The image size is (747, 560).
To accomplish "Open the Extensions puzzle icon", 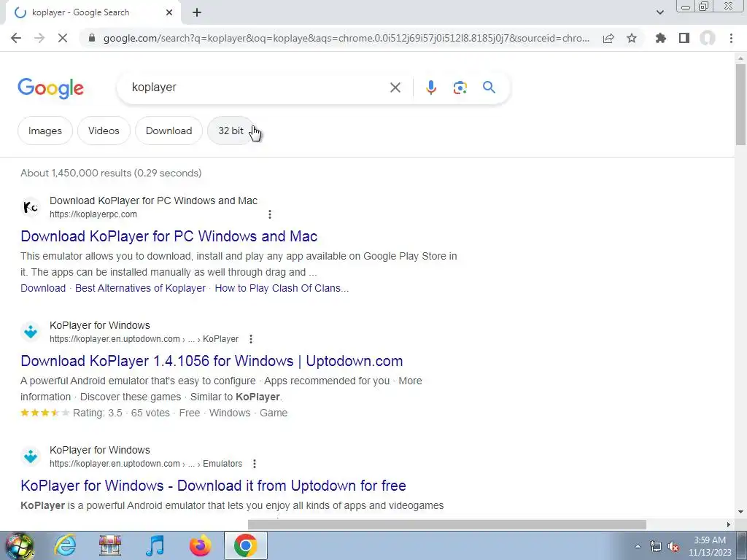I will (661, 38).
